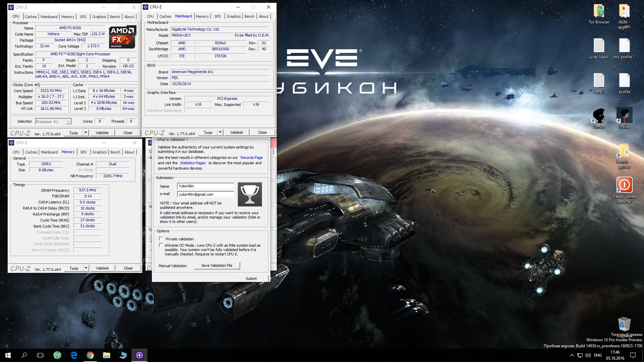Click the CPU-Z taskbar icon

[x=139, y=355]
